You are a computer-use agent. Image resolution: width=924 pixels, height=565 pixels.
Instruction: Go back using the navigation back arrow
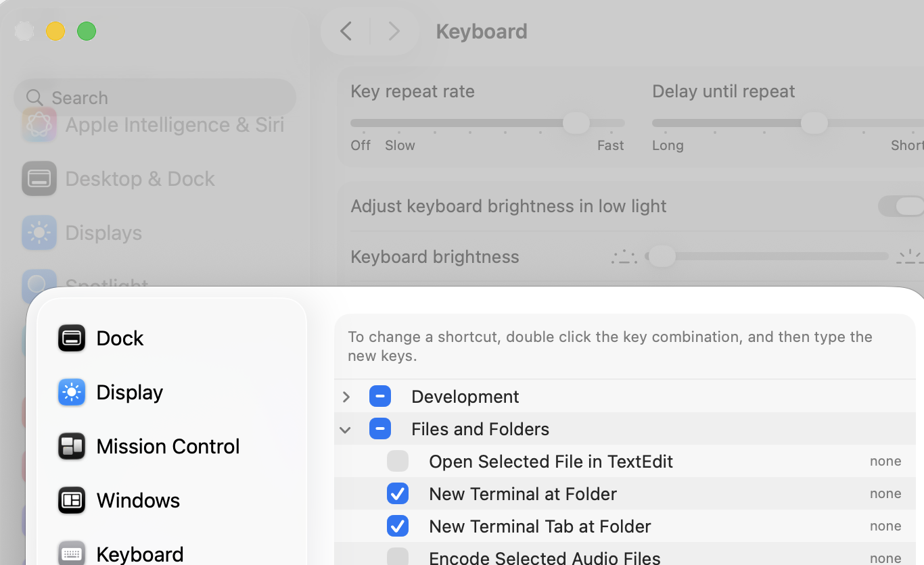click(x=346, y=31)
